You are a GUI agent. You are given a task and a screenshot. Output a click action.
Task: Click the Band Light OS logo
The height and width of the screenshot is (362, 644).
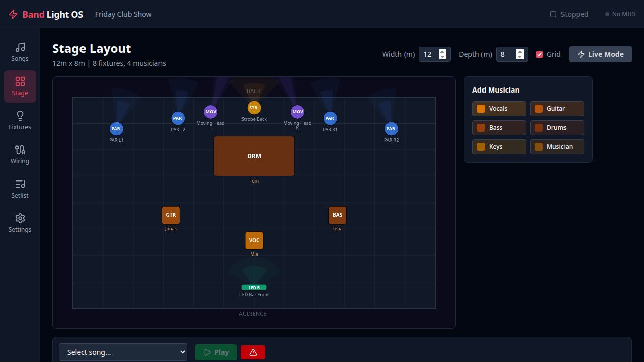[x=46, y=14]
